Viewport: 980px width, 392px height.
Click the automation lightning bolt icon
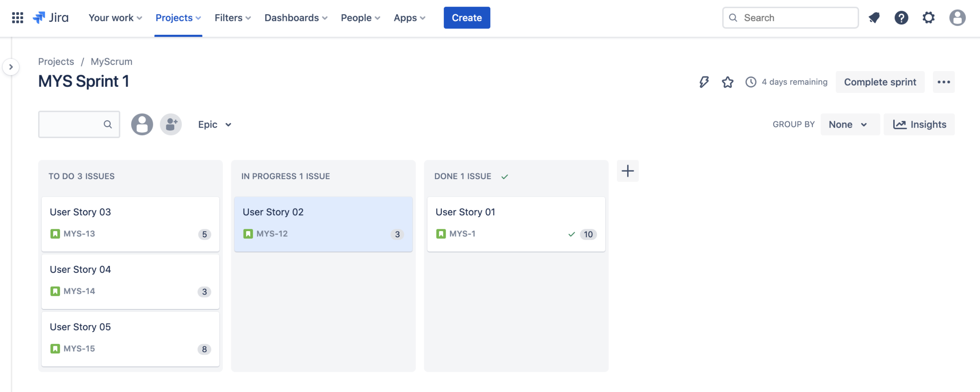tap(704, 82)
